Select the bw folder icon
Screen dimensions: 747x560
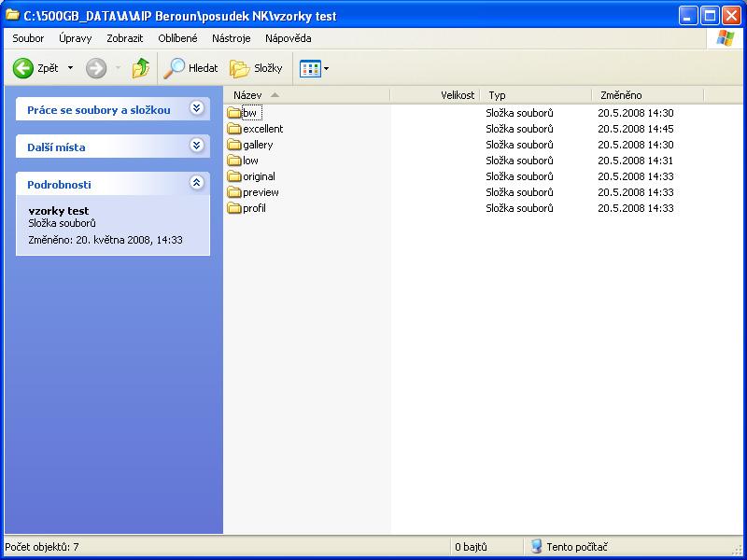pyautogui.click(x=234, y=113)
